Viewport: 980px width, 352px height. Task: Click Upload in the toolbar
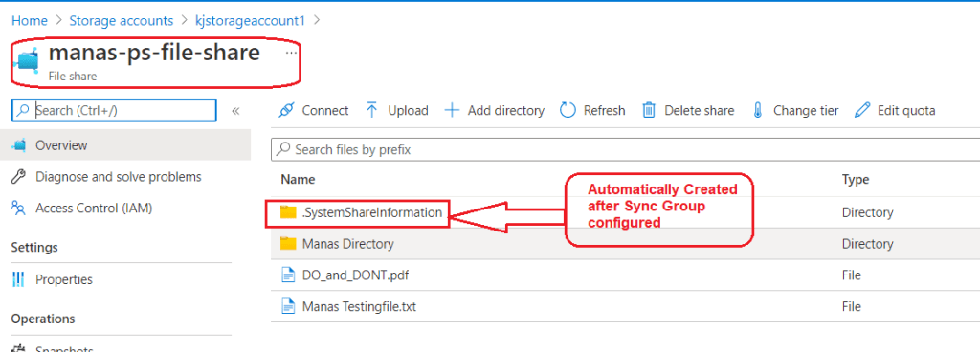pyautogui.click(x=397, y=110)
